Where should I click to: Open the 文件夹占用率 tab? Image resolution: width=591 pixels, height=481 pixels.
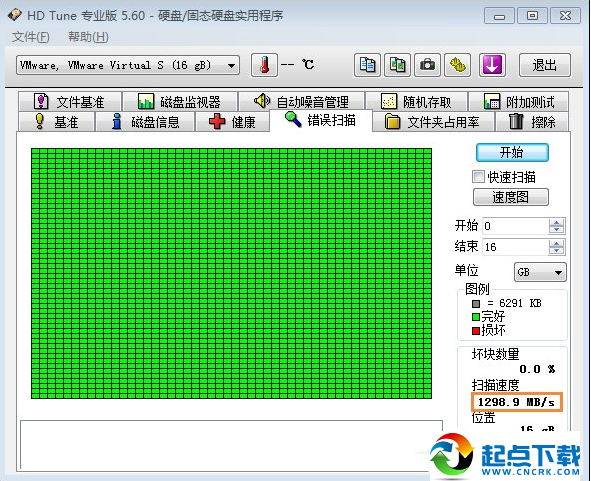(433, 122)
